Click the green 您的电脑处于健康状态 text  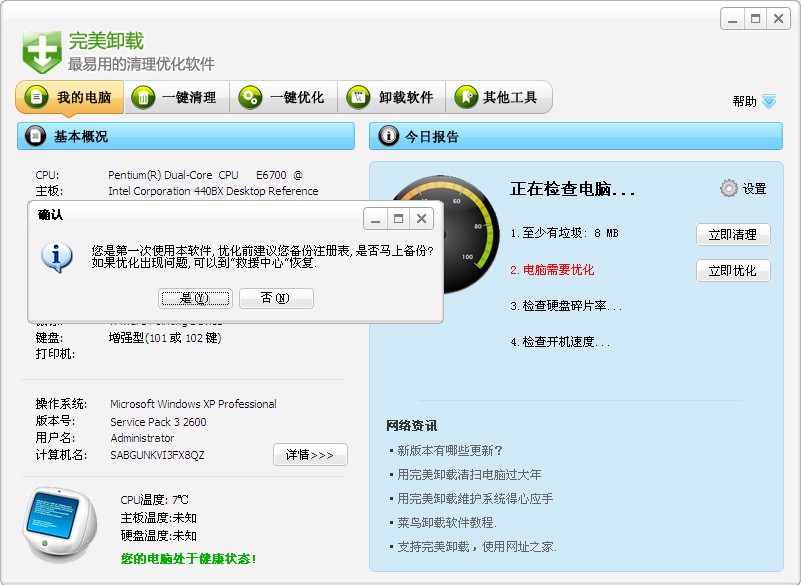tap(189, 558)
